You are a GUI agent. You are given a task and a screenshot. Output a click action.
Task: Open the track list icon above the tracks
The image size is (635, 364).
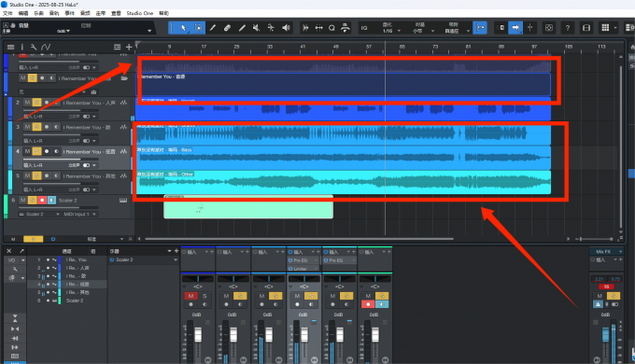pos(10,47)
